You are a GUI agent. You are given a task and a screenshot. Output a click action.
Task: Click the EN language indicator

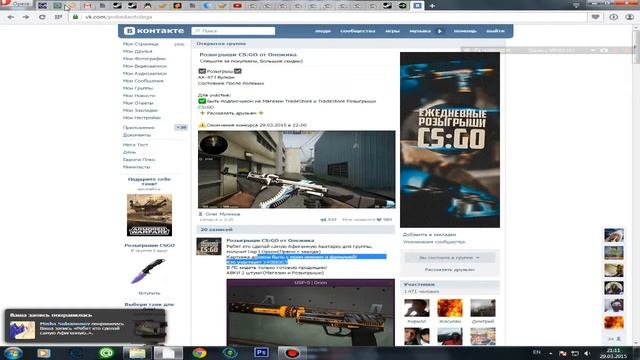coord(537,352)
